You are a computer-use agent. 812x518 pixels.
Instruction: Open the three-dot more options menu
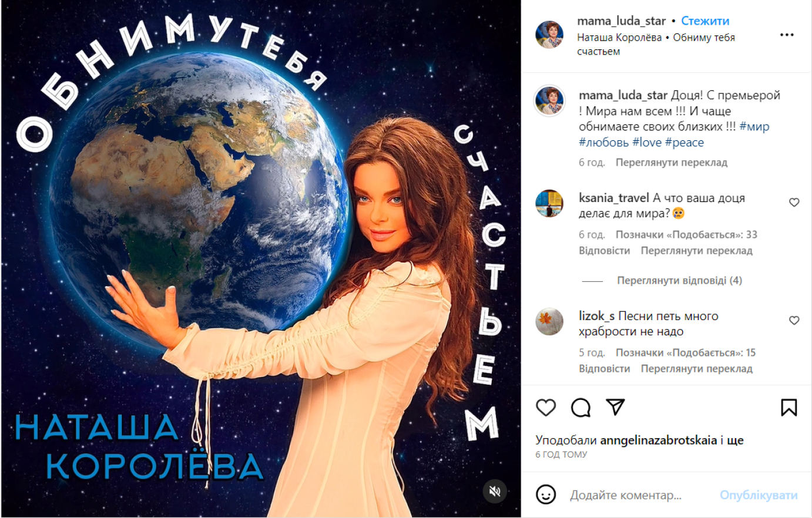(x=787, y=35)
